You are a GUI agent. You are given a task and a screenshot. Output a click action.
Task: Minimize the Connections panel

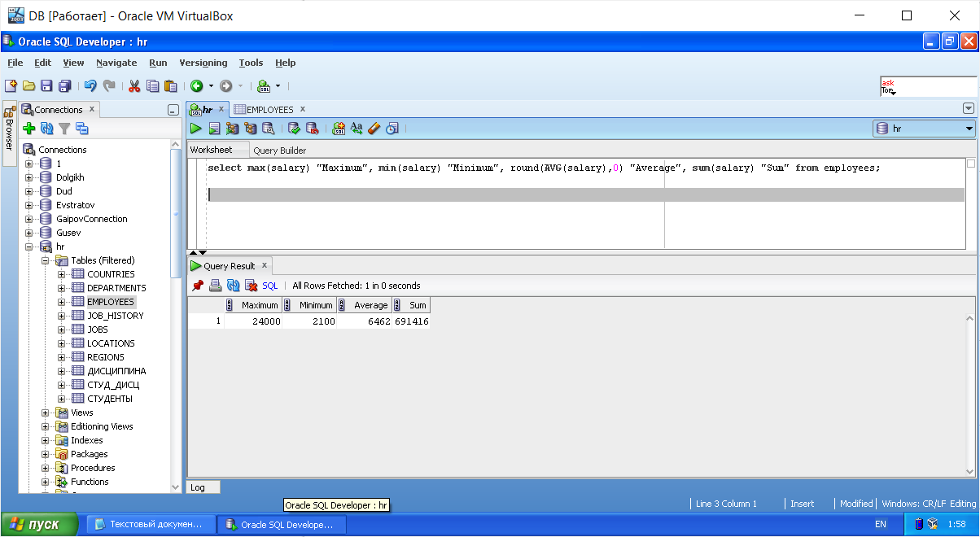click(173, 110)
